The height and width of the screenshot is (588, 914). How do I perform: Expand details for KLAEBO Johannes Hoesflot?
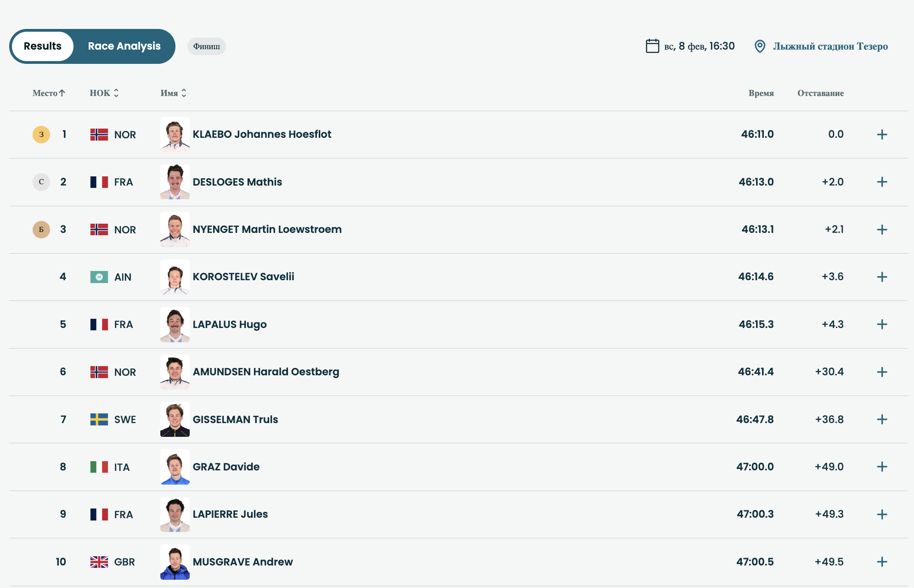pos(882,135)
